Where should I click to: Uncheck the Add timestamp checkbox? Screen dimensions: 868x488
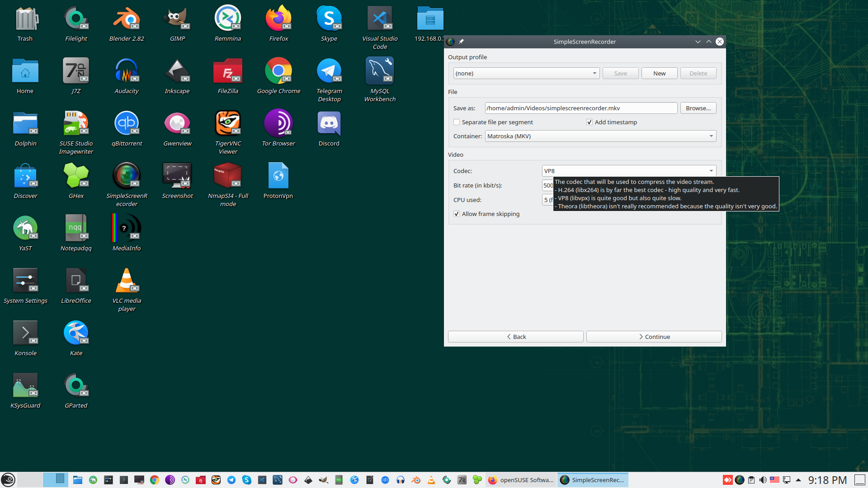590,122
